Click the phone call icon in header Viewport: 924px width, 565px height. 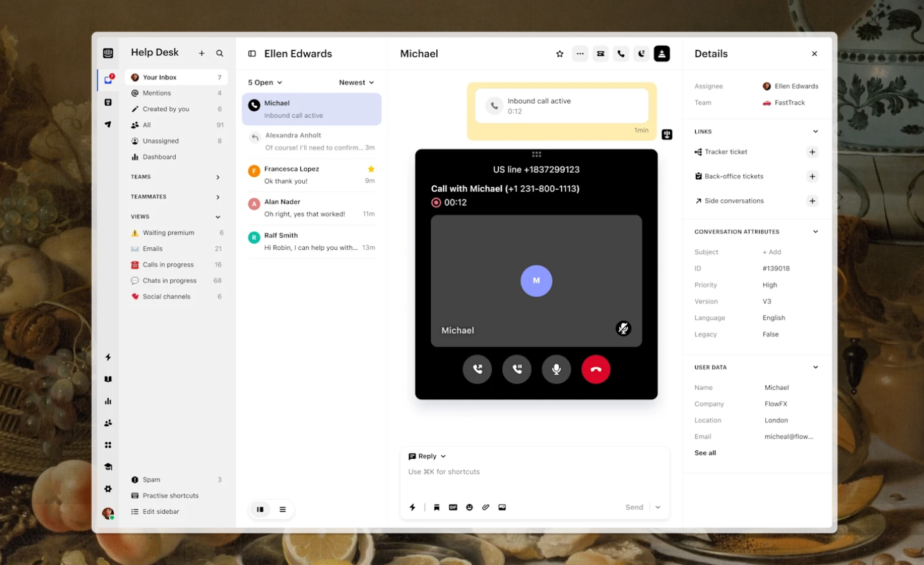pyautogui.click(x=621, y=54)
